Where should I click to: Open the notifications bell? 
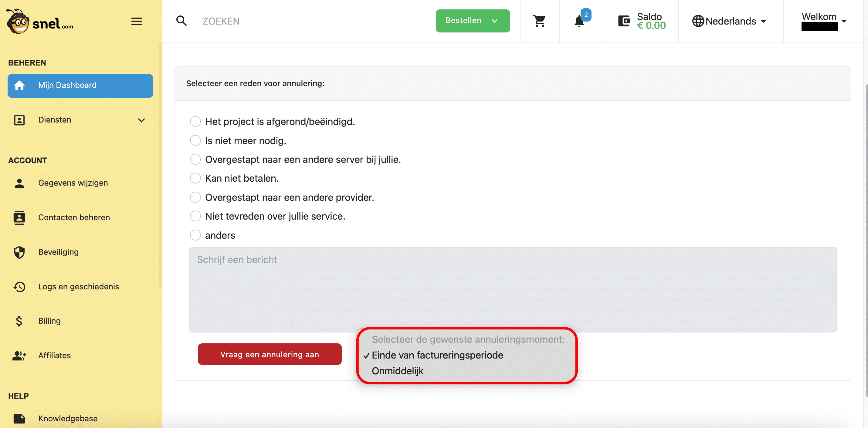coord(579,21)
